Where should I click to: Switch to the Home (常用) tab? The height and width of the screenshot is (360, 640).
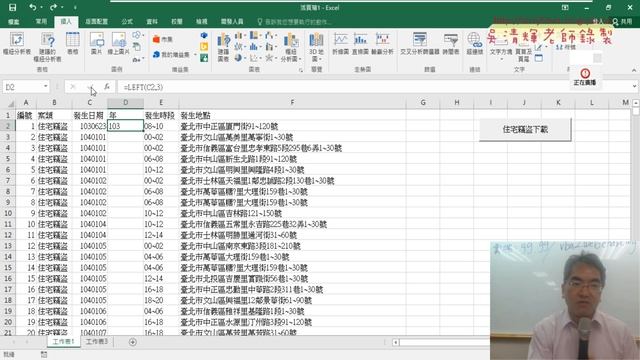pyautogui.click(x=41, y=21)
